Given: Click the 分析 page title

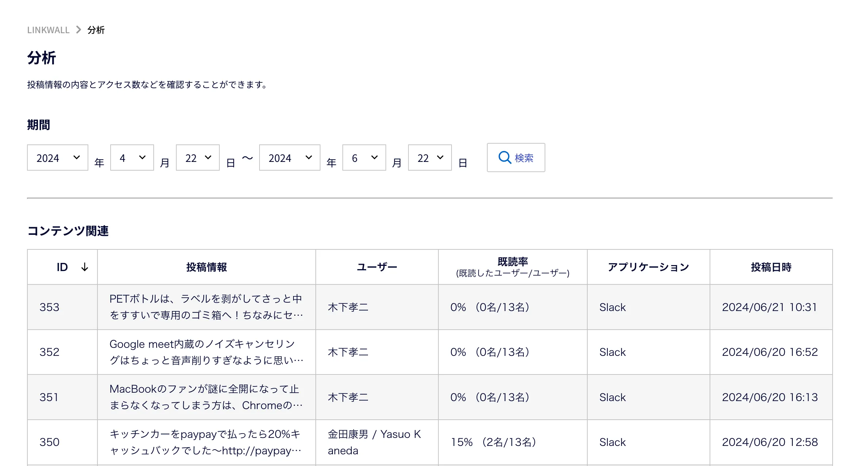Looking at the screenshot, I should [42, 58].
